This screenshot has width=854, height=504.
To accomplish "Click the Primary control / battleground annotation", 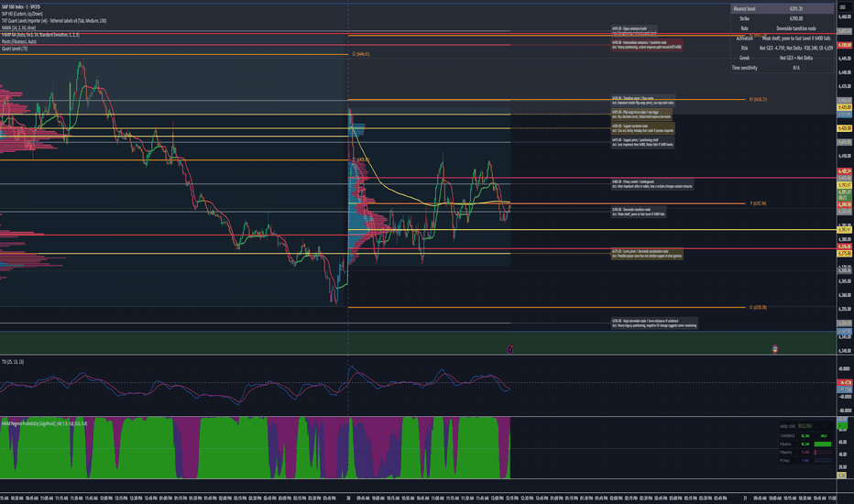I will coord(651,184).
